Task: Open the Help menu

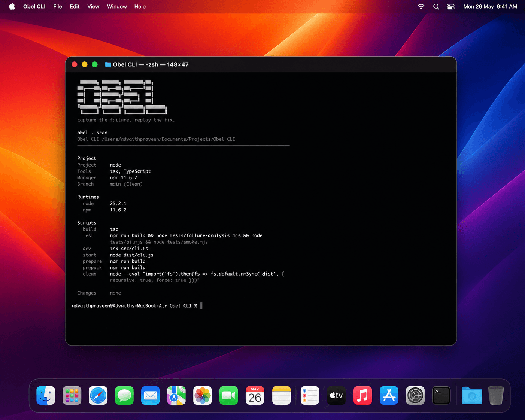Action: click(x=140, y=6)
